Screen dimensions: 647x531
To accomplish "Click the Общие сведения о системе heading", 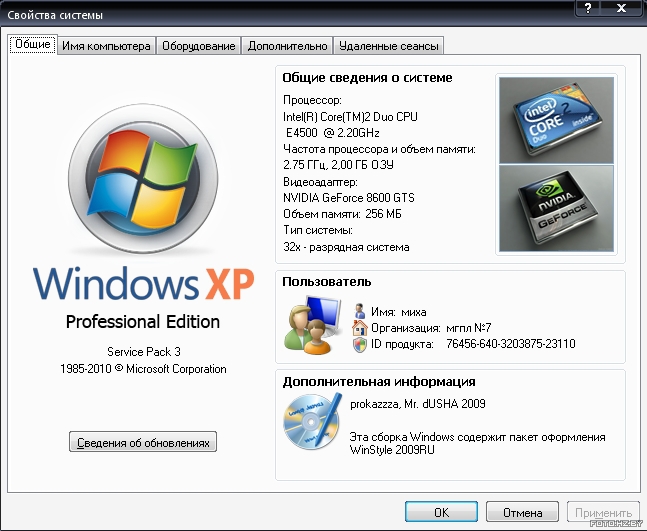I will [x=367, y=78].
